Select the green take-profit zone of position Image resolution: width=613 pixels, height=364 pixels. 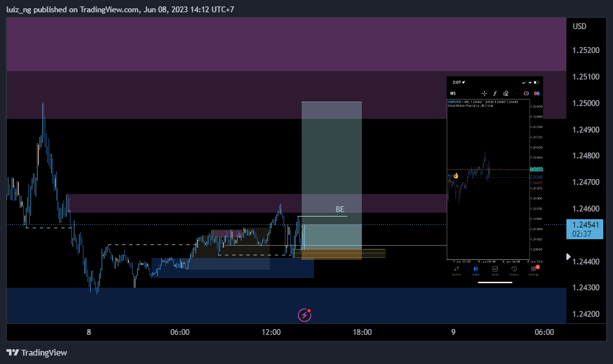click(x=331, y=174)
